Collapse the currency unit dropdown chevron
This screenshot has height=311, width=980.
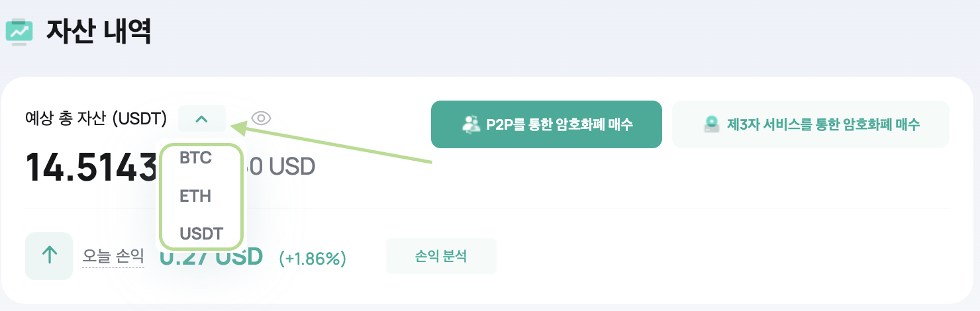point(202,119)
